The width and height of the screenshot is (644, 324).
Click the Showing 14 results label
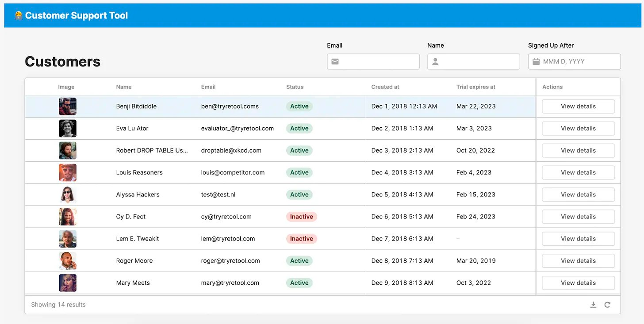tap(58, 305)
